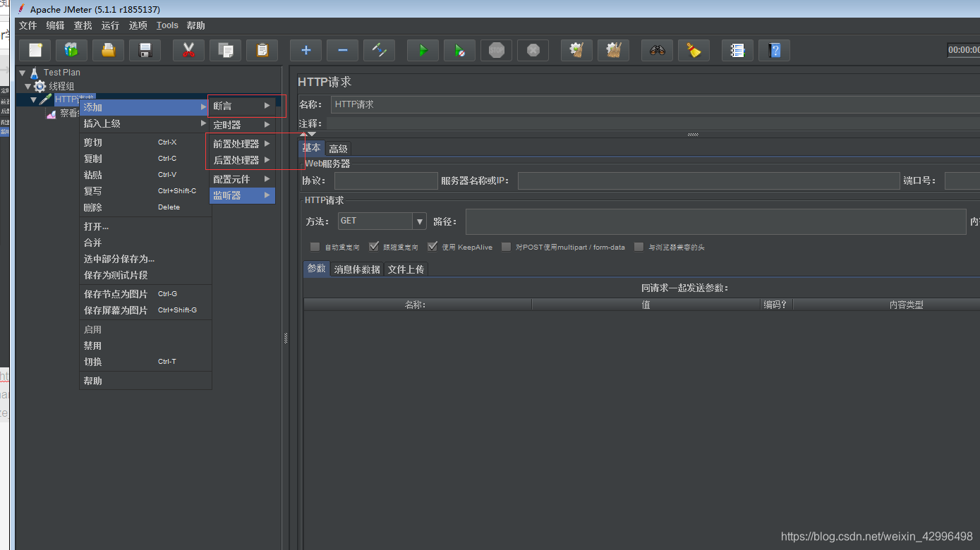This screenshot has height=550, width=980.
Task: Click the 编码? column header
Action: coord(778,305)
